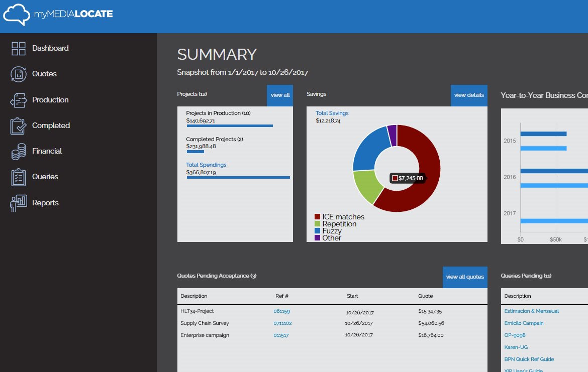Click the Financial coins icon
This screenshot has height=372, width=588.
click(19, 151)
